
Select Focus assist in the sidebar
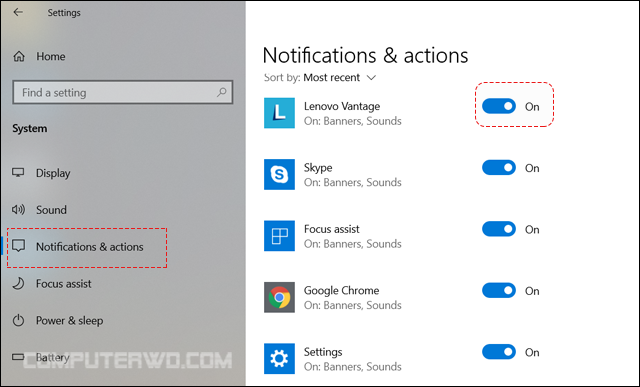[x=64, y=284]
